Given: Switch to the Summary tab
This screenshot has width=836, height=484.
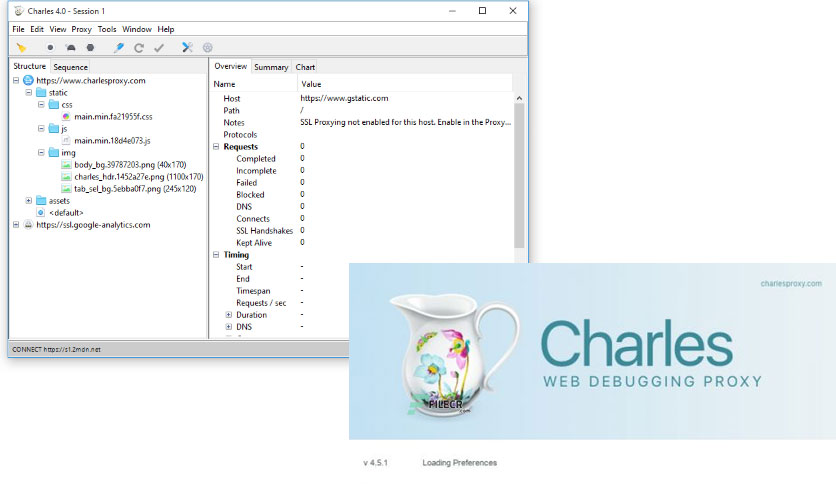Looking at the screenshot, I should tap(271, 67).
